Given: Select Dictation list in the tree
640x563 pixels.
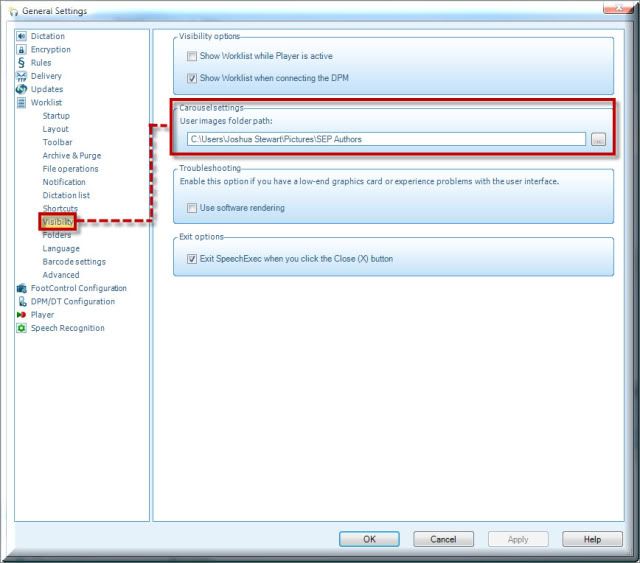Looking at the screenshot, I should 66,196.
